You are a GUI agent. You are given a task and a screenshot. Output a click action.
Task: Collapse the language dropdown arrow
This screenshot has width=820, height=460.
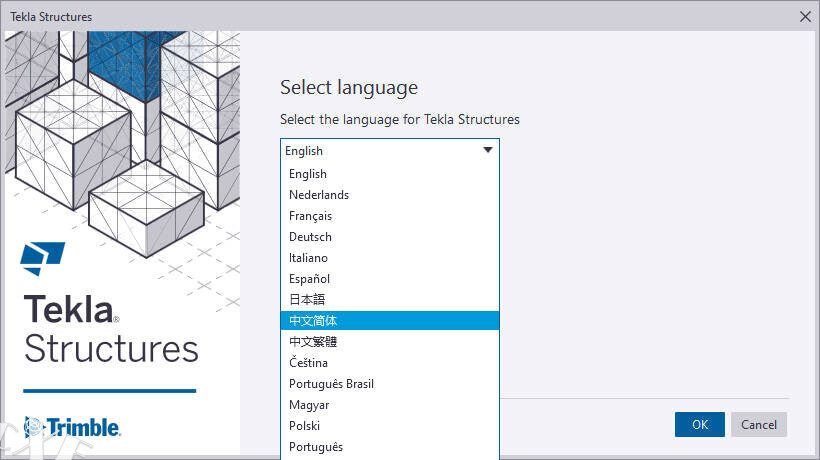488,151
